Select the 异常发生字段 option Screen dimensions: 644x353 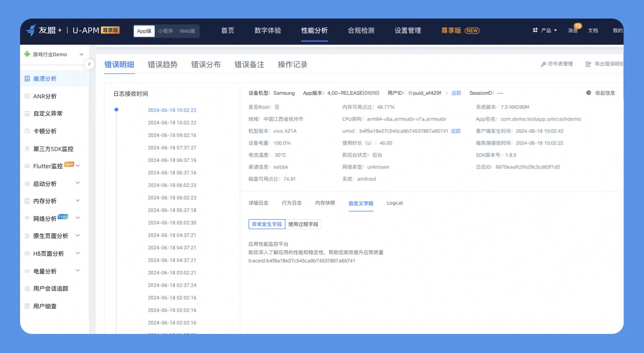pyautogui.click(x=267, y=224)
